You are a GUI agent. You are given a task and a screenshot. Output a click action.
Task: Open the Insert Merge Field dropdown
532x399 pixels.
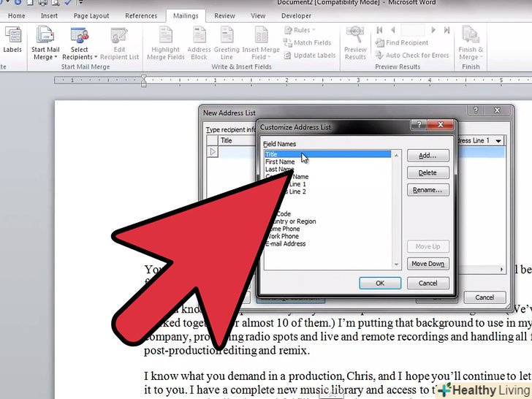[261, 43]
